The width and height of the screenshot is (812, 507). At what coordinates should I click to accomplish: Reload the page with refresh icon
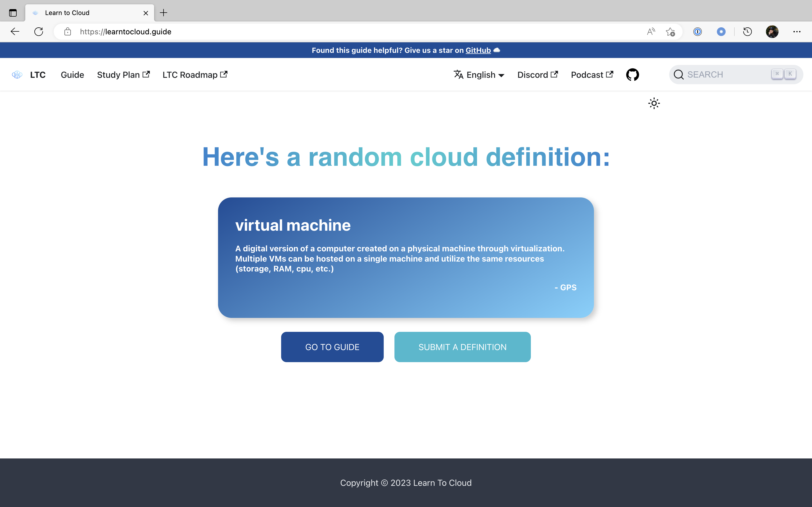[x=39, y=32]
